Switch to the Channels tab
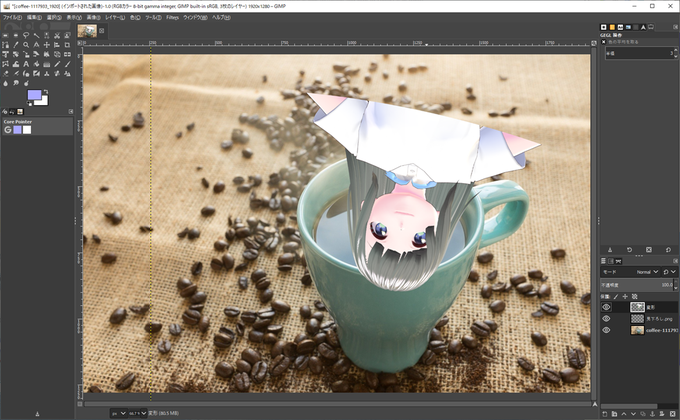This screenshot has height=420, width=680. (611, 261)
